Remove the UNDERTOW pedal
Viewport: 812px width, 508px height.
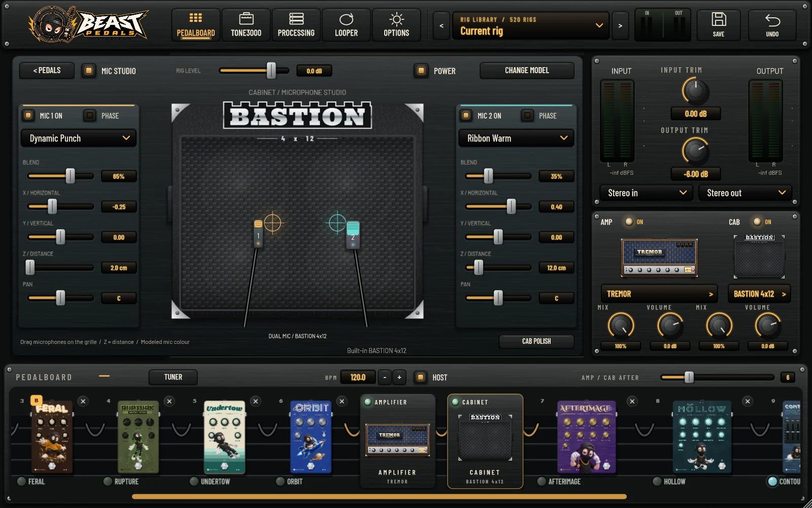[x=256, y=401]
